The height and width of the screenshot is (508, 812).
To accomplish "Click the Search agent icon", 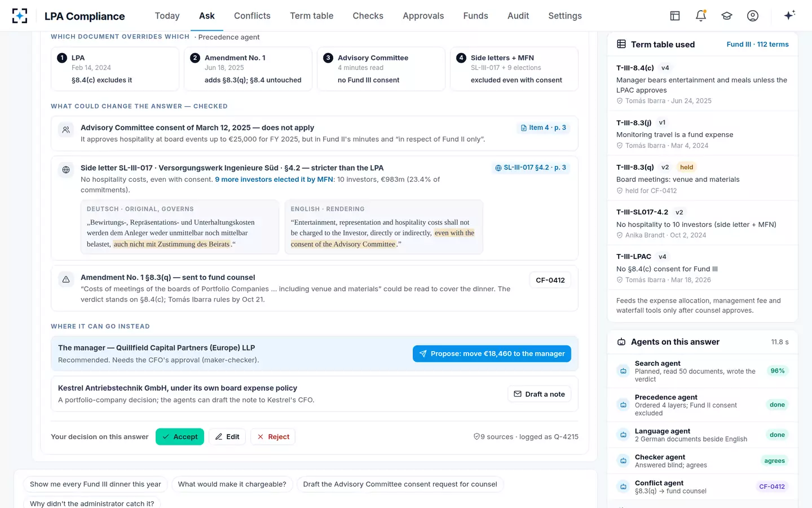I will tap(624, 371).
